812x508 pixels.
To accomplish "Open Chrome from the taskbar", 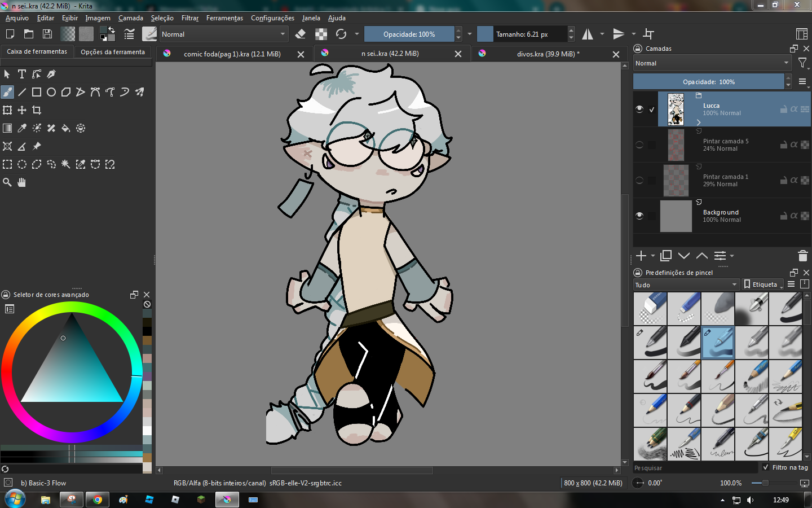I will pyautogui.click(x=98, y=500).
